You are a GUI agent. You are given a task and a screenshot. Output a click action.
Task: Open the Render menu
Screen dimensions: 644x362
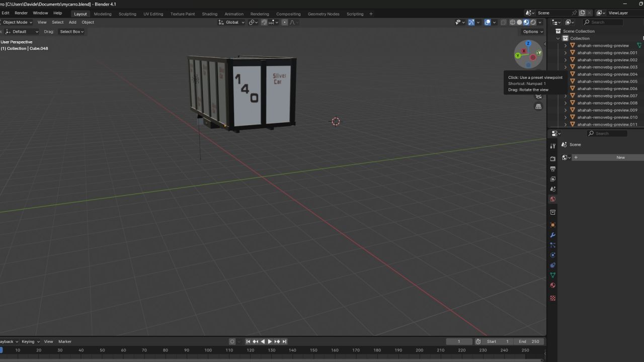click(21, 13)
